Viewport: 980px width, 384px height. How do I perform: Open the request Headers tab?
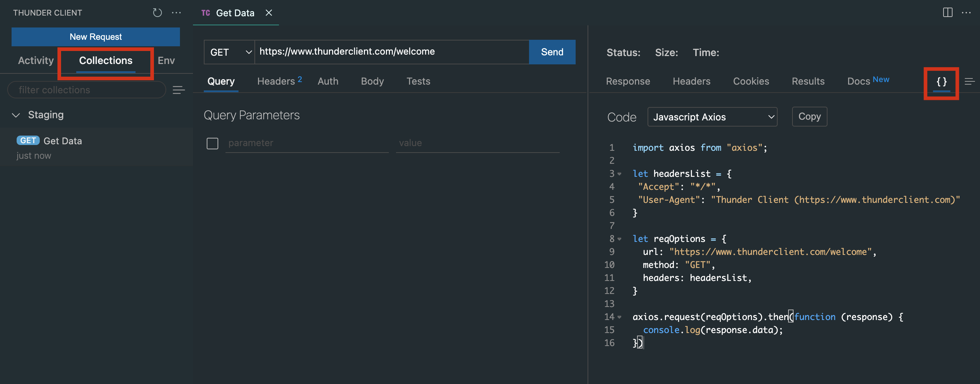tap(276, 81)
